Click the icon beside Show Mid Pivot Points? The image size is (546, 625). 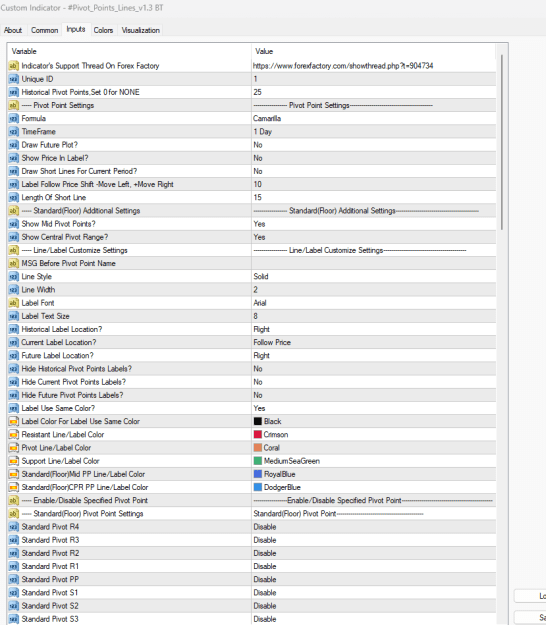click(14, 224)
